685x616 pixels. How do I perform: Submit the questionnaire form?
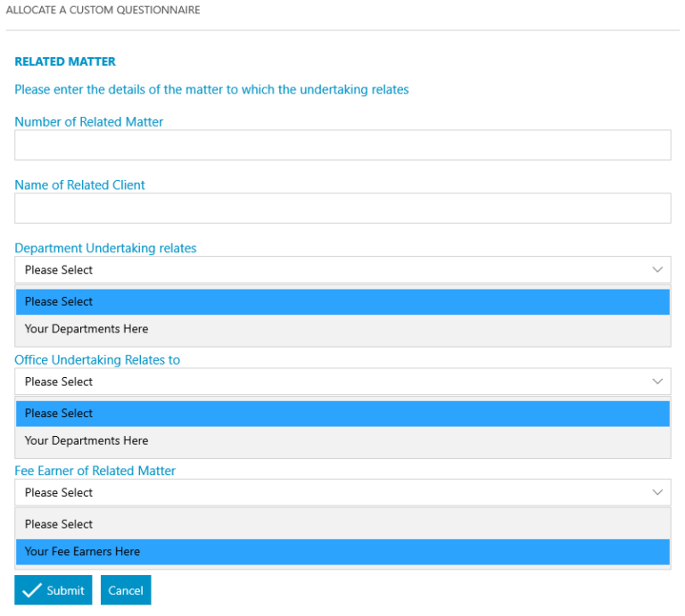pyautogui.click(x=54, y=590)
